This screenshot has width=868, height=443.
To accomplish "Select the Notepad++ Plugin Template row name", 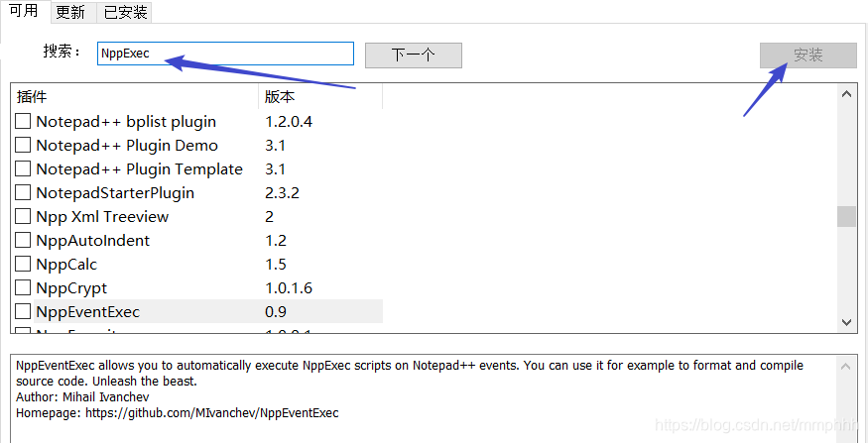I will pyautogui.click(x=140, y=168).
